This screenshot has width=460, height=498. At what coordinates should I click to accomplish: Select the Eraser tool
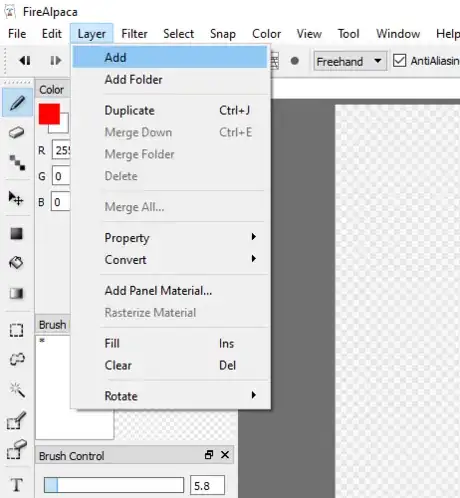[x=16, y=132]
